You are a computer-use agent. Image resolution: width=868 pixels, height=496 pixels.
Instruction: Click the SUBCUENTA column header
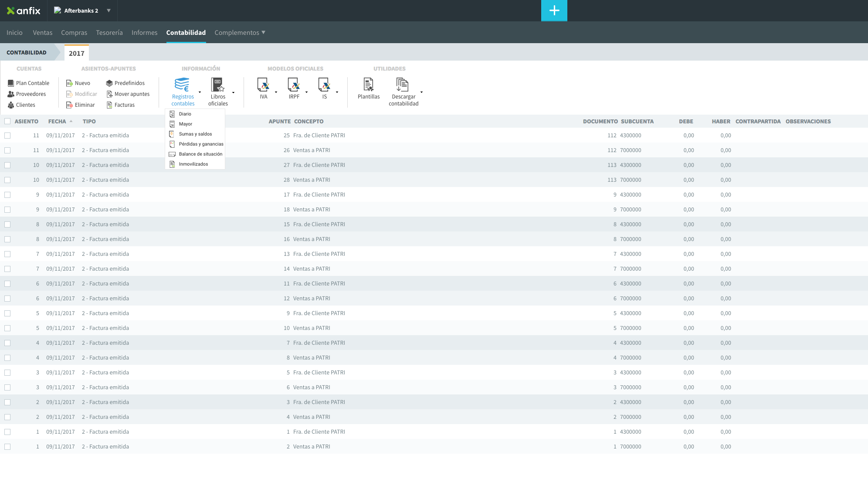pyautogui.click(x=637, y=121)
